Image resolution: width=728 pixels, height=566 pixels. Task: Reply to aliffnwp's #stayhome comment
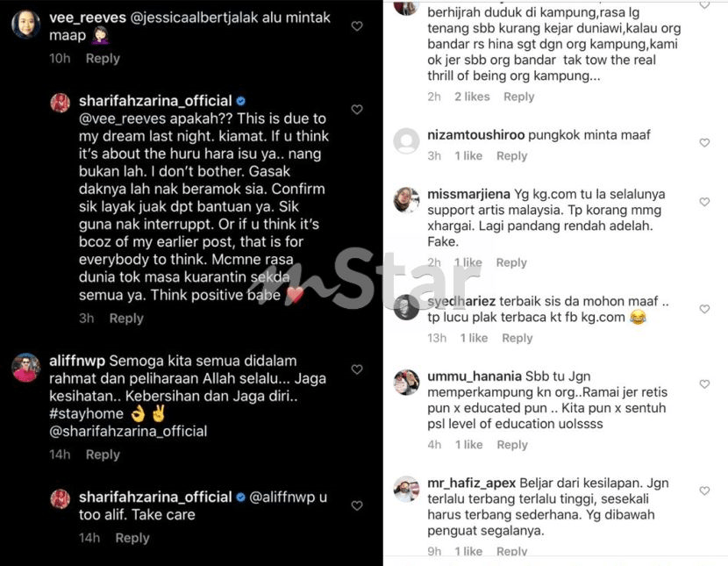[103, 455]
